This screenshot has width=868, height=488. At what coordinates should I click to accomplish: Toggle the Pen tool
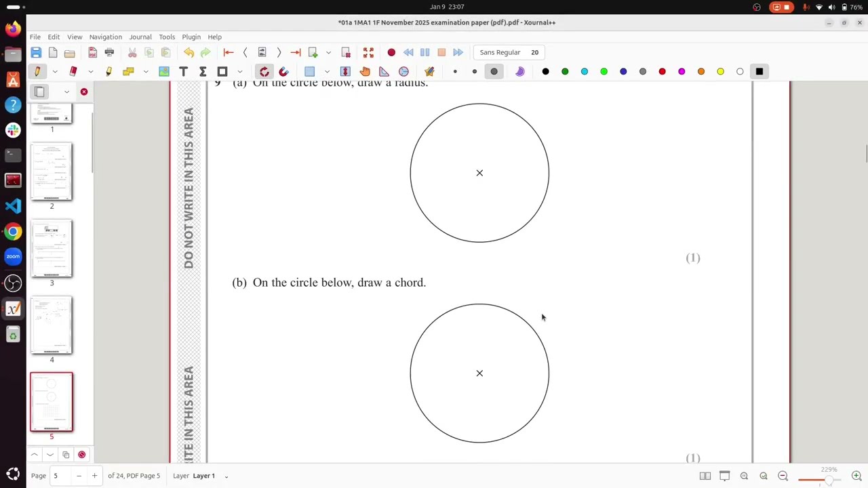37,71
